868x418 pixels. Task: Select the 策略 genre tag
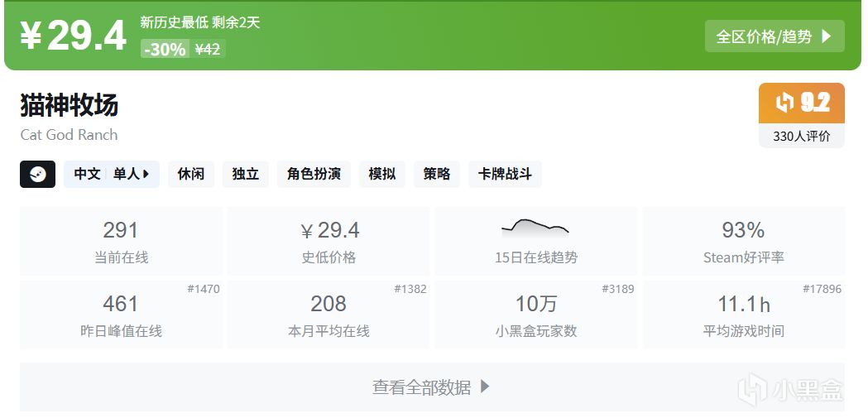tap(436, 175)
